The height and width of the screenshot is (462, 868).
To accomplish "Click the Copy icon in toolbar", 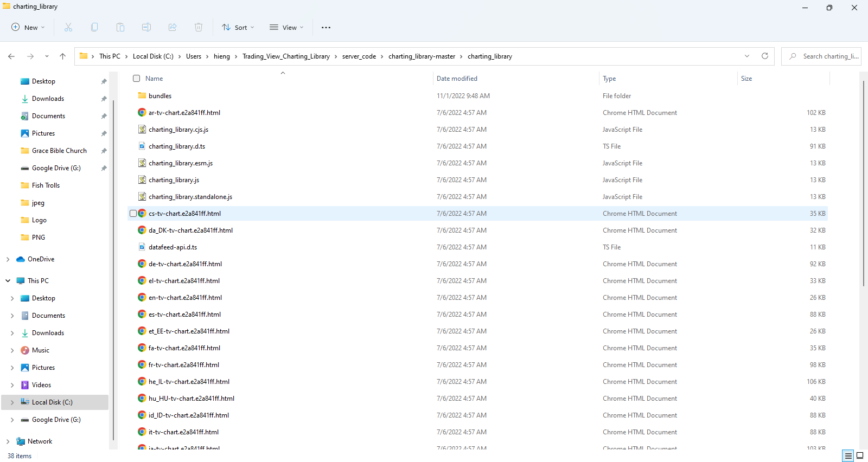I will (x=94, y=27).
